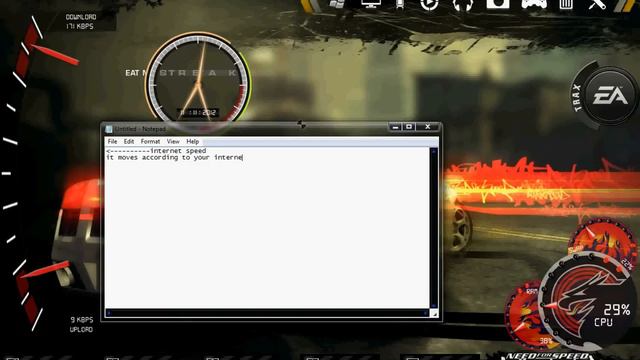Click the DOWNLOAD KBPS speed readout

[81, 22]
